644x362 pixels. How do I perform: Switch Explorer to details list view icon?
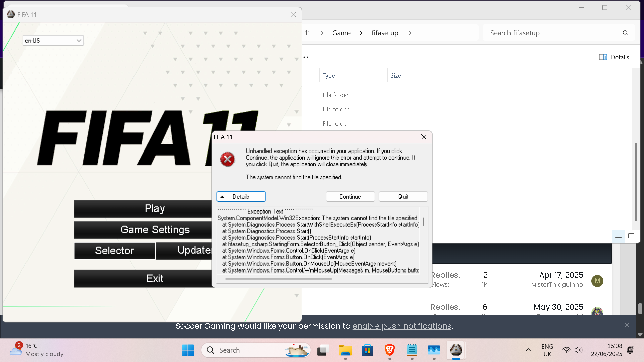pos(618,237)
